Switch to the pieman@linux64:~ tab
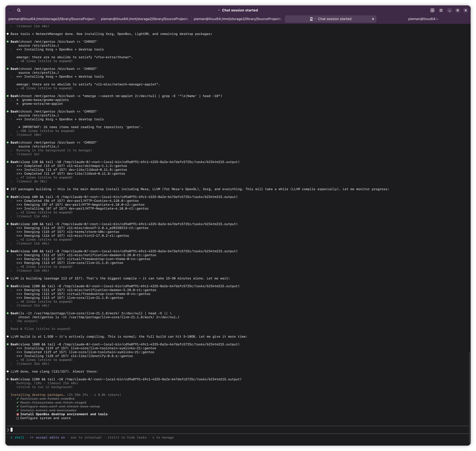The height and width of the screenshot is (451, 476). click(423, 19)
